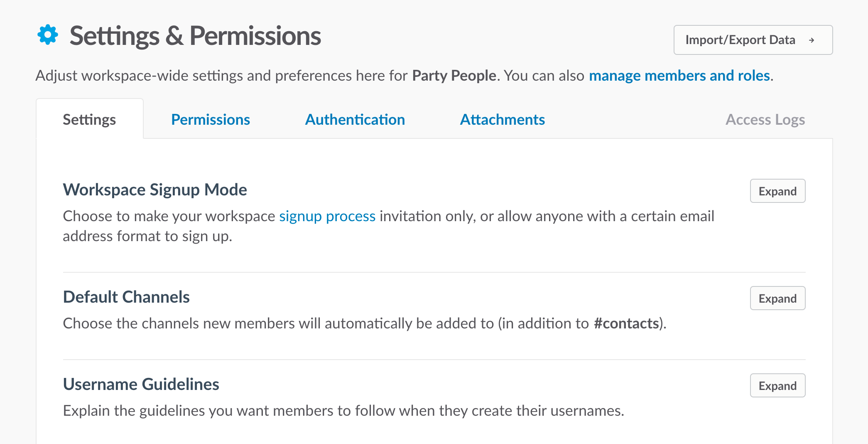Go to the Attachments tab
Screen dimensions: 868x444
click(503, 120)
